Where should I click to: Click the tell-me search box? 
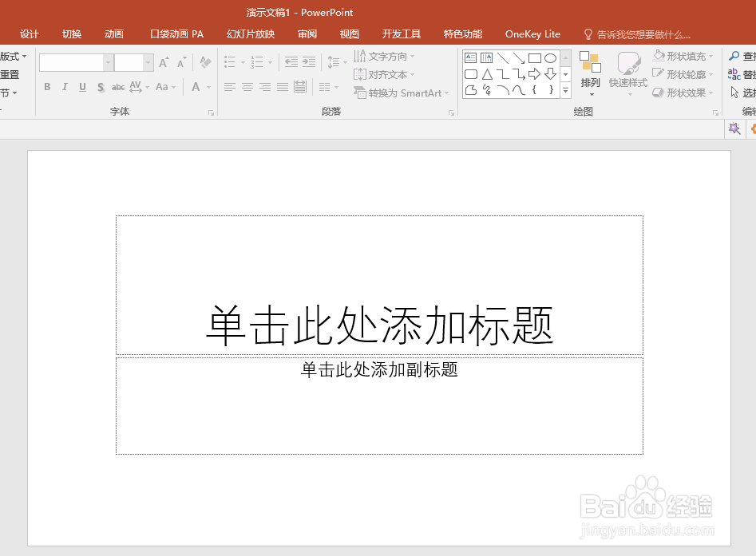[x=637, y=34]
